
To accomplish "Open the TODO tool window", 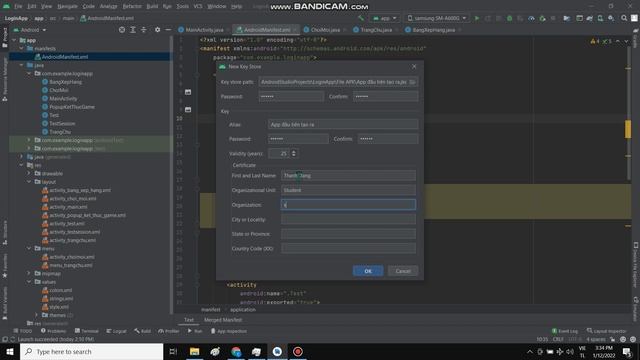I will [22, 331].
